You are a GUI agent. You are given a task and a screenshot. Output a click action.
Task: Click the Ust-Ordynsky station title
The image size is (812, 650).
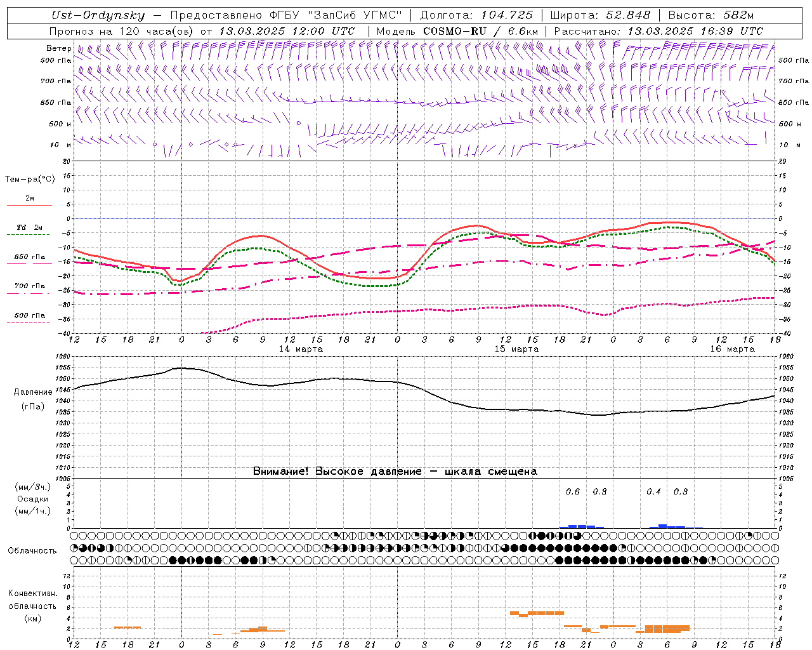98,15
